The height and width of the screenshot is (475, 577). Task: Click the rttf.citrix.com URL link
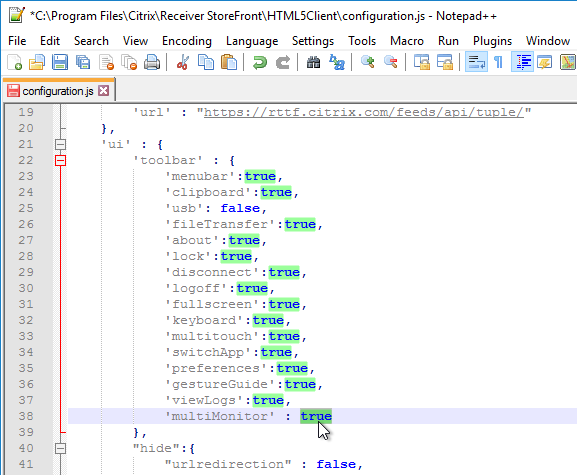tap(364, 112)
